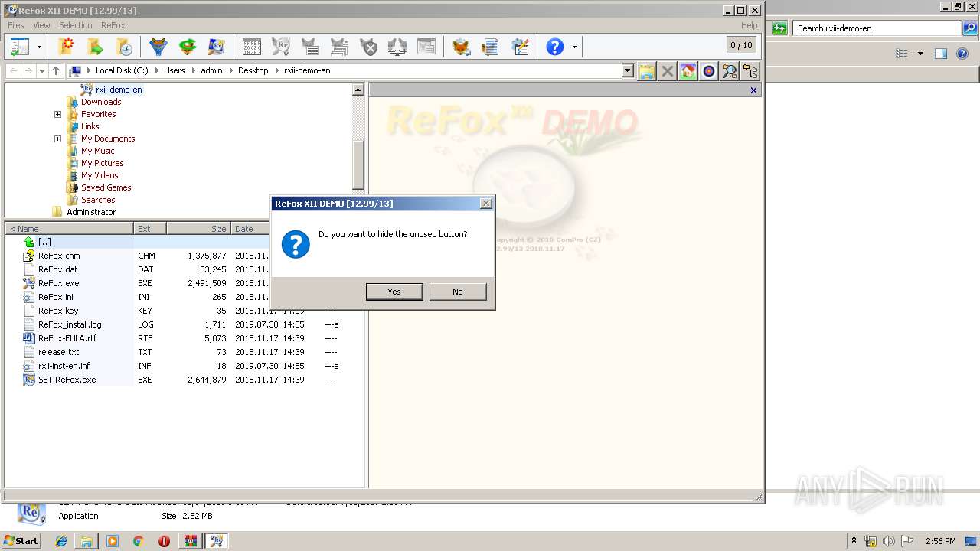The height and width of the screenshot is (551, 980).
Task: Click the 0 / 10 counter button
Action: coord(741,45)
